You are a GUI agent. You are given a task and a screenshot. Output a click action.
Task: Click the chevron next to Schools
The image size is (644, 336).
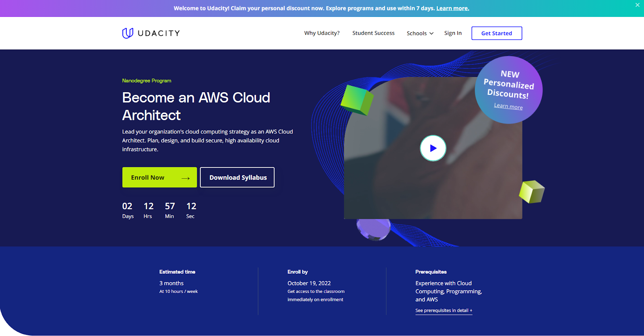(x=431, y=33)
